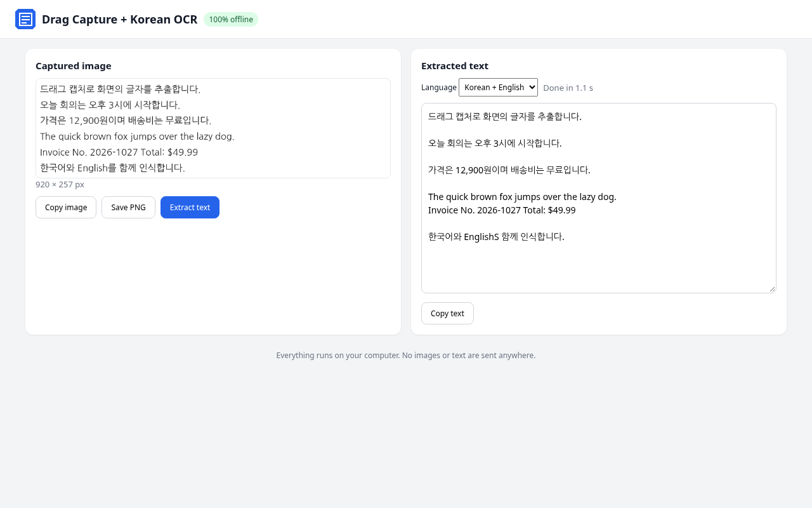812x508 pixels.
Task: Click the footer privacy notice text
Action: tap(406, 356)
